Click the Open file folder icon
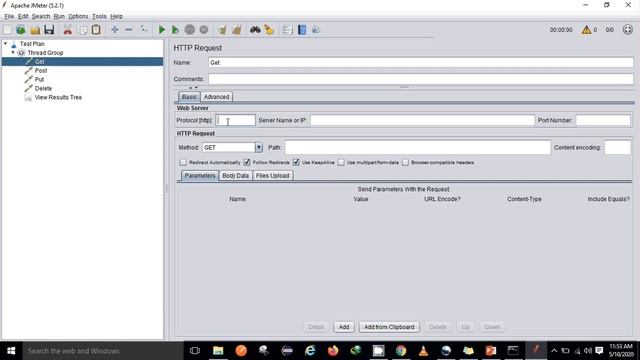The image size is (640, 360). click(35, 30)
